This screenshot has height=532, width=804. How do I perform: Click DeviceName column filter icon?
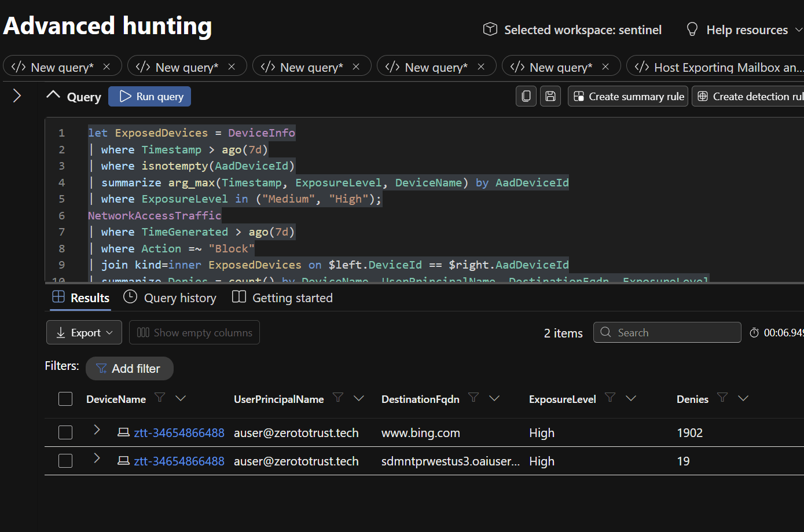[x=160, y=397]
